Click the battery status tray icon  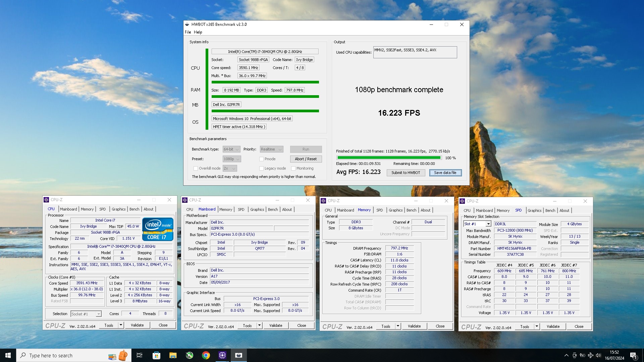pyautogui.click(x=583, y=355)
